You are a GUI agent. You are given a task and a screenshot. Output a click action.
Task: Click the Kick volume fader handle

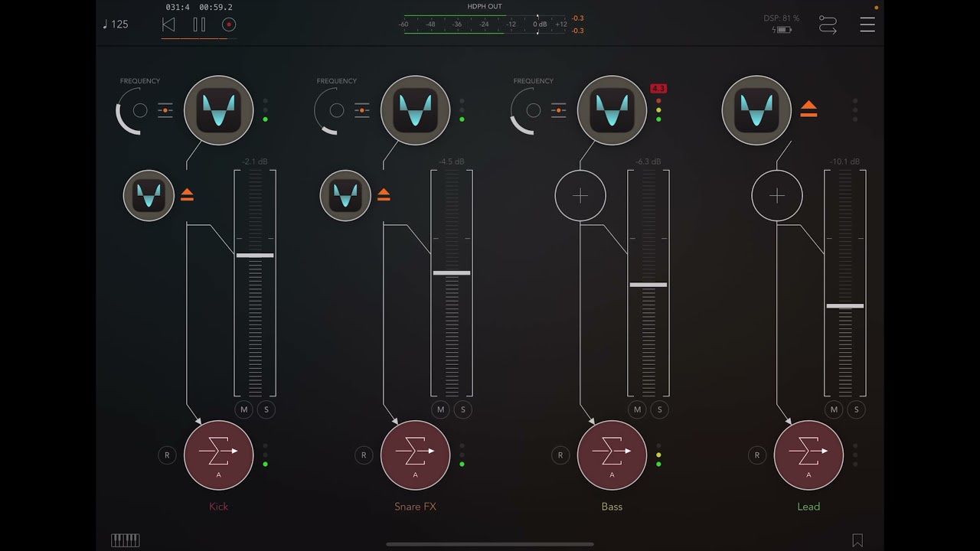255,255
